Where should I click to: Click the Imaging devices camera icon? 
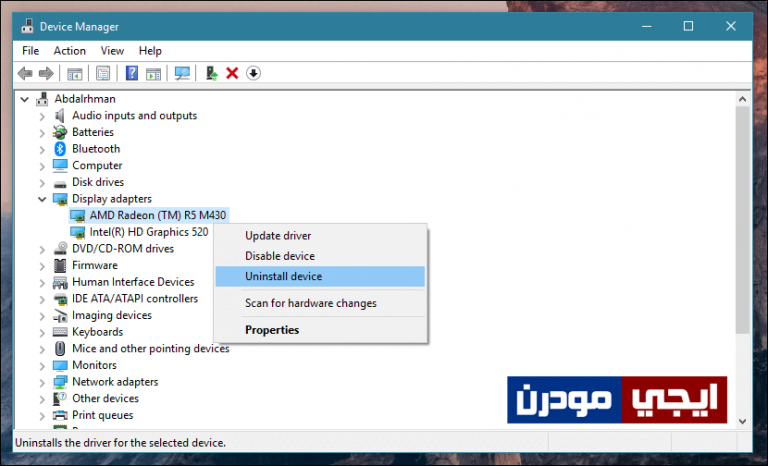click(x=60, y=315)
